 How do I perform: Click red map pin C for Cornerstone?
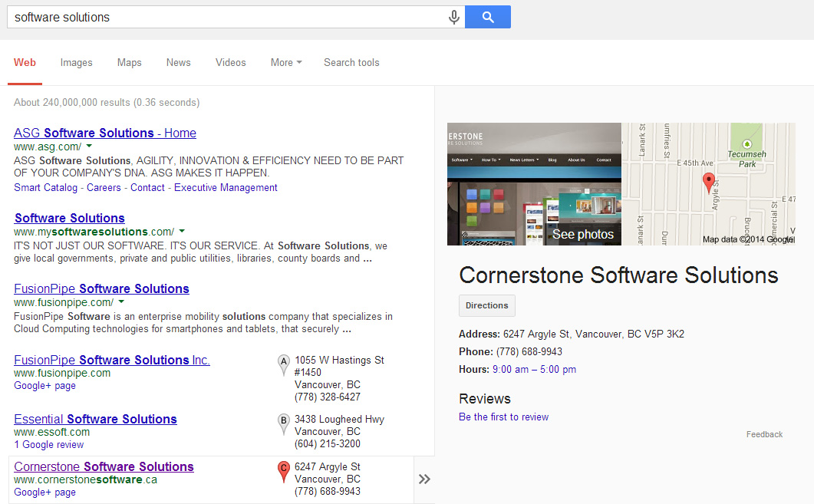coord(283,471)
